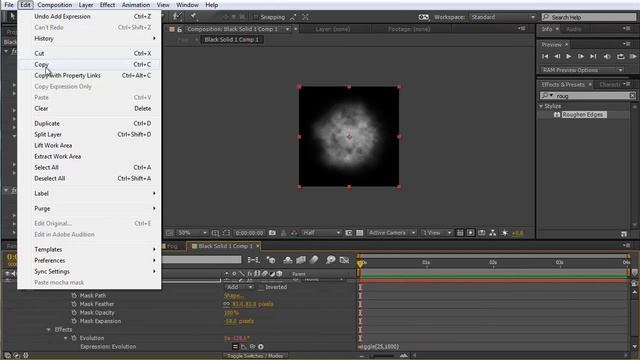Open the Composition menu
Viewport: 640px width, 360px height.
55,5
